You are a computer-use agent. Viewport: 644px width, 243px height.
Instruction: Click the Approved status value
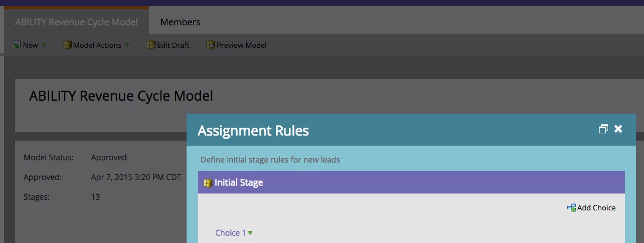pyautogui.click(x=109, y=157)
